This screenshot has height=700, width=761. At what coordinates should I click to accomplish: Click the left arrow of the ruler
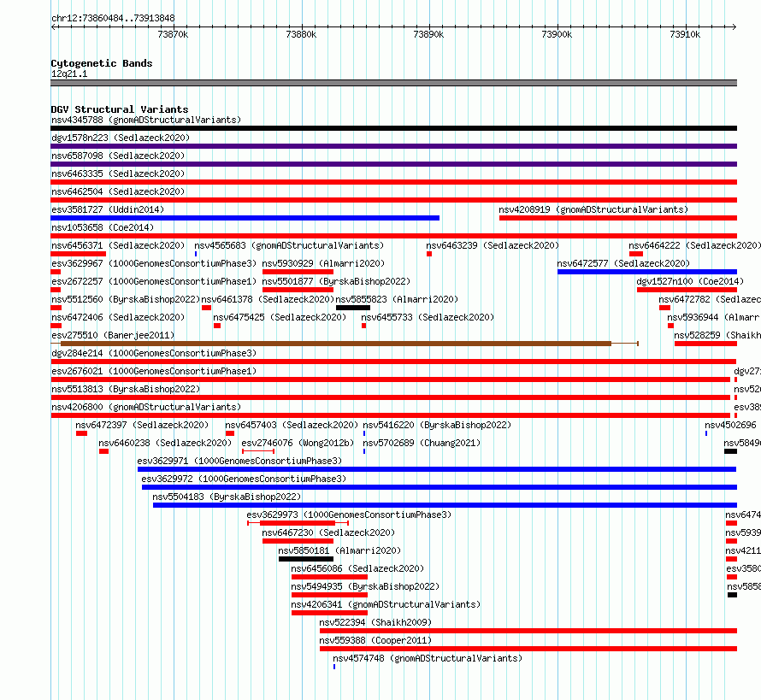pyautogui.click(x=53, y=27)
